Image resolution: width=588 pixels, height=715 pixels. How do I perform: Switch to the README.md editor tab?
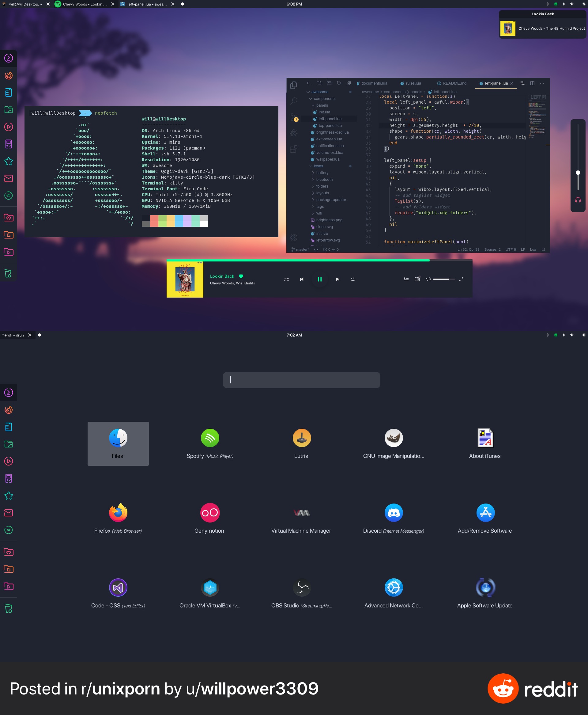point(451,83)
